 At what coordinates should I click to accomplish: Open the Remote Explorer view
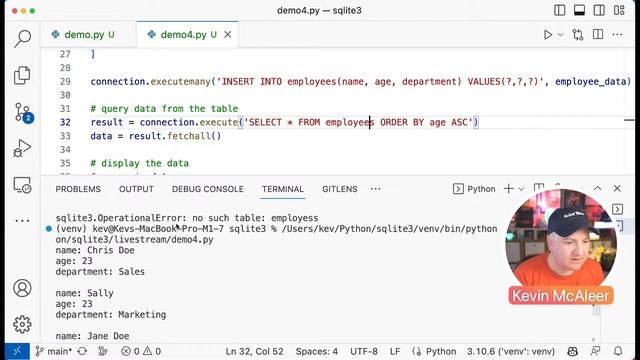click(x=22, y=185)
